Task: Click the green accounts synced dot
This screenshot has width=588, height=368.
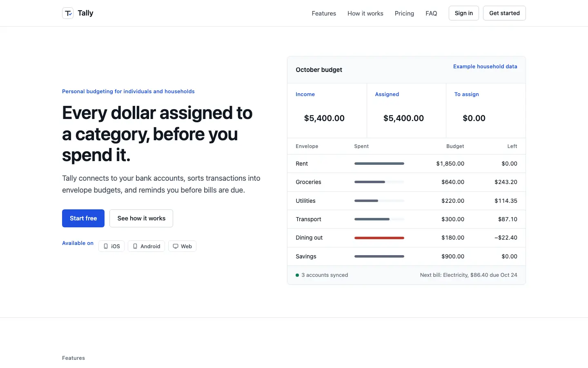Action: point(297,275)
